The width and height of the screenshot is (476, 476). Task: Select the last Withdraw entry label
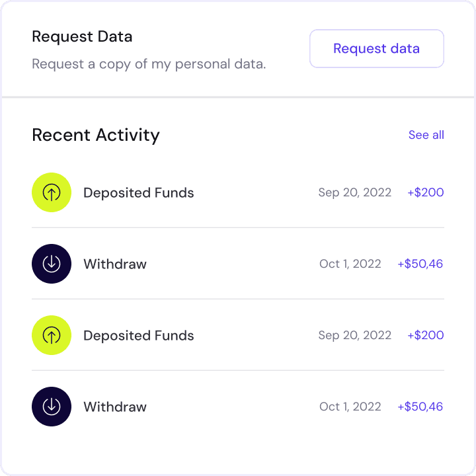(x=115, y=407)
